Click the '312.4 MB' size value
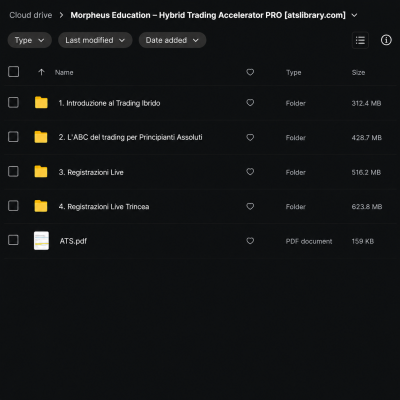This screenshot has height=400, width=400. (x=366, y=103)
